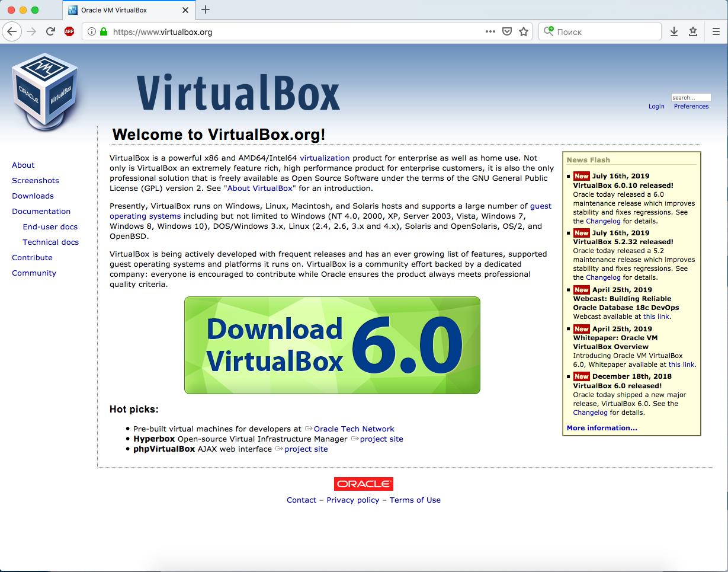Open Changelog link under VirtualBox 5.2.32 news
Viewport: 728px width, 572px height.
(x=603, y=277)
